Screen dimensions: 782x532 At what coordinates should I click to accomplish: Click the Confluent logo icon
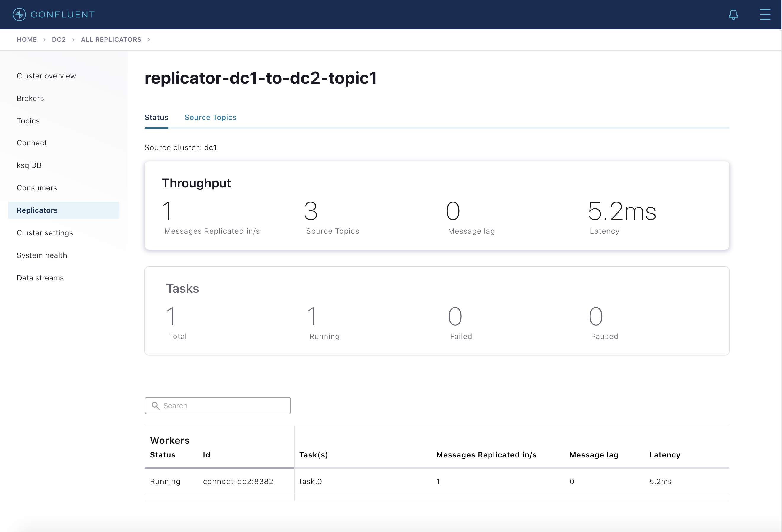point(19,15)
